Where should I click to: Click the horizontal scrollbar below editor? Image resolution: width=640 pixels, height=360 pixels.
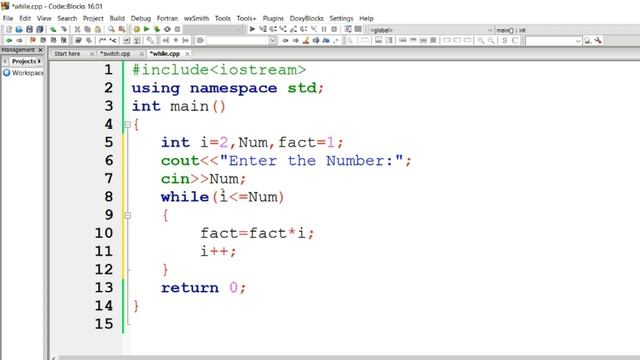[x=349, y=358]
